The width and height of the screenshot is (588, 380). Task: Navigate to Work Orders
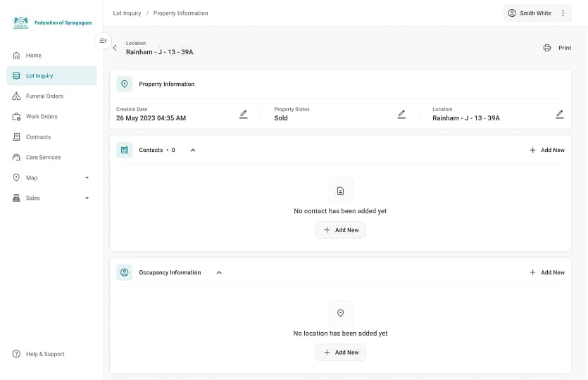[x=42, y=117]
